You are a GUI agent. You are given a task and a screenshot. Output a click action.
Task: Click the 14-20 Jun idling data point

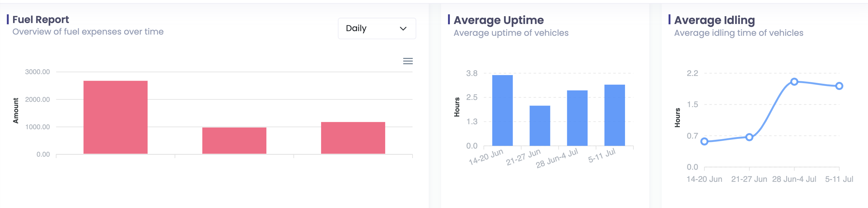(x=704, y=142)
